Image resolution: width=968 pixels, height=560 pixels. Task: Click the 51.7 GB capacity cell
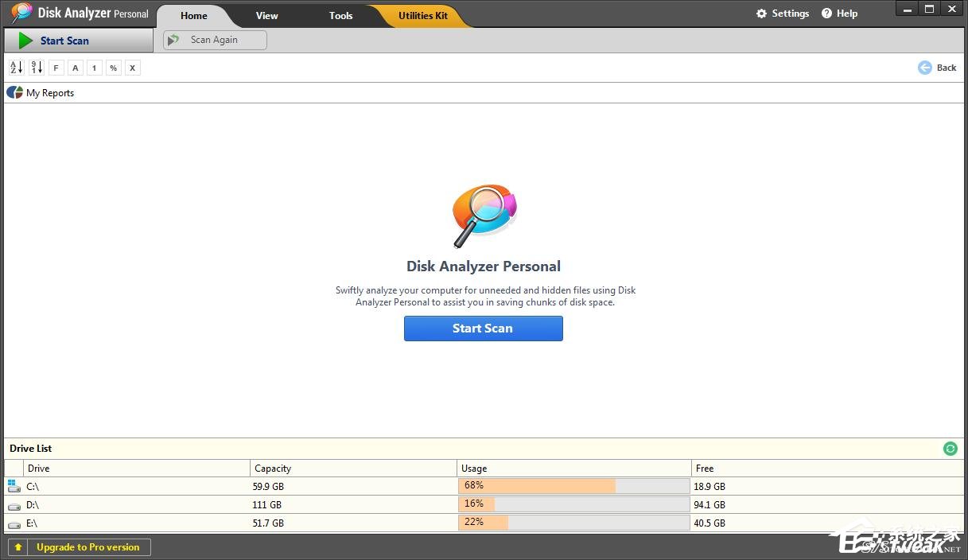(x=268, y=523)
